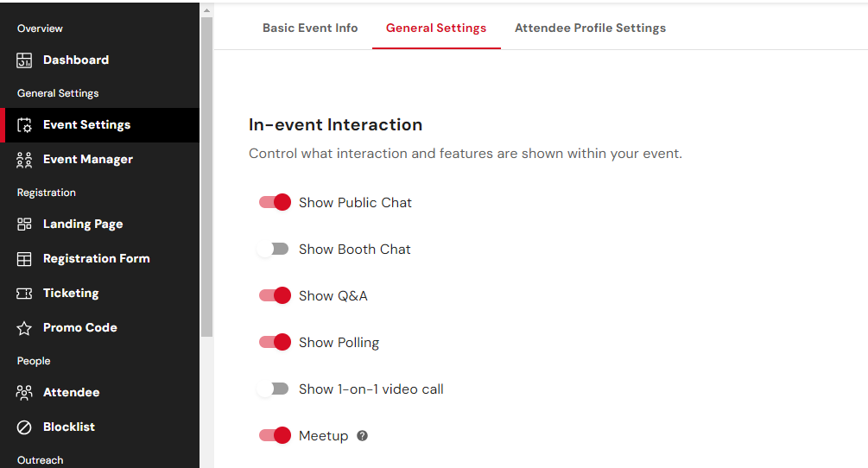
Task: View the Meetup help question mark
Action: point(362,436)
